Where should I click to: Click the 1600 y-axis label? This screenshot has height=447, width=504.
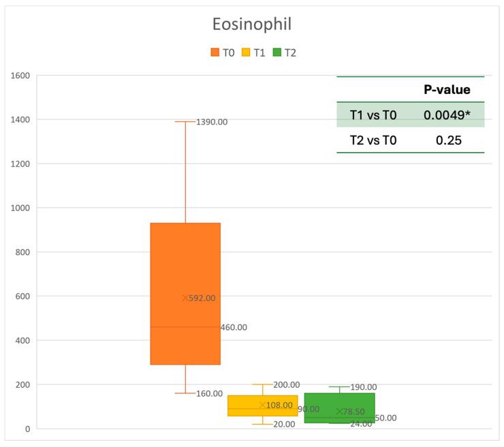20,76
